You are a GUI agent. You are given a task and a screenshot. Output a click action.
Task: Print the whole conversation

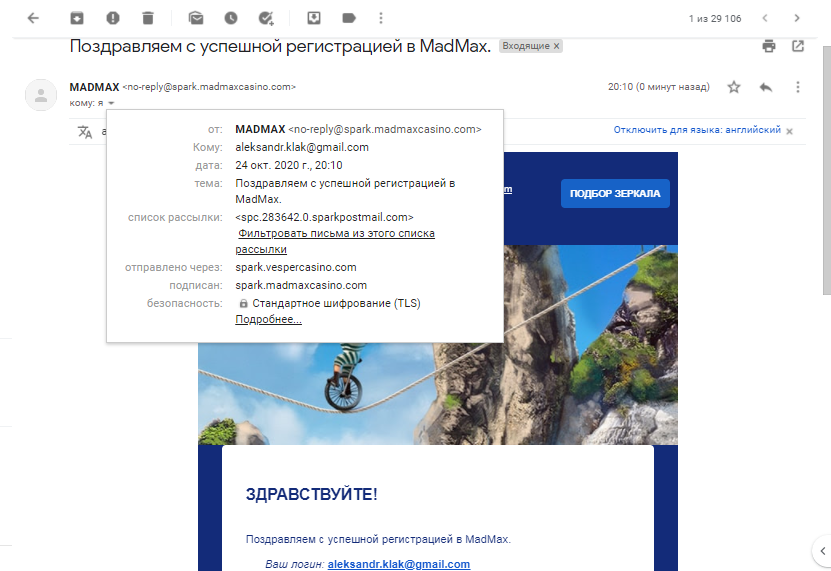pyautogui.click(x=769, y=46)
